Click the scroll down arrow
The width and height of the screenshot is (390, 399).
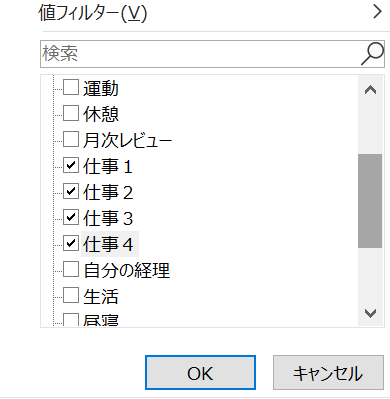(x=370, y=313)
